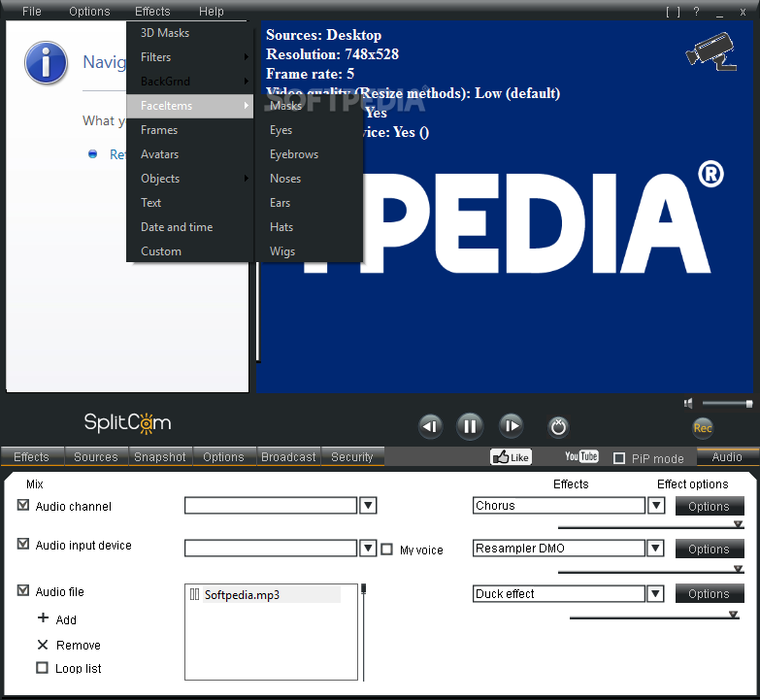
Task: Click the X icon to remove audio file
Action: point(43,645)
